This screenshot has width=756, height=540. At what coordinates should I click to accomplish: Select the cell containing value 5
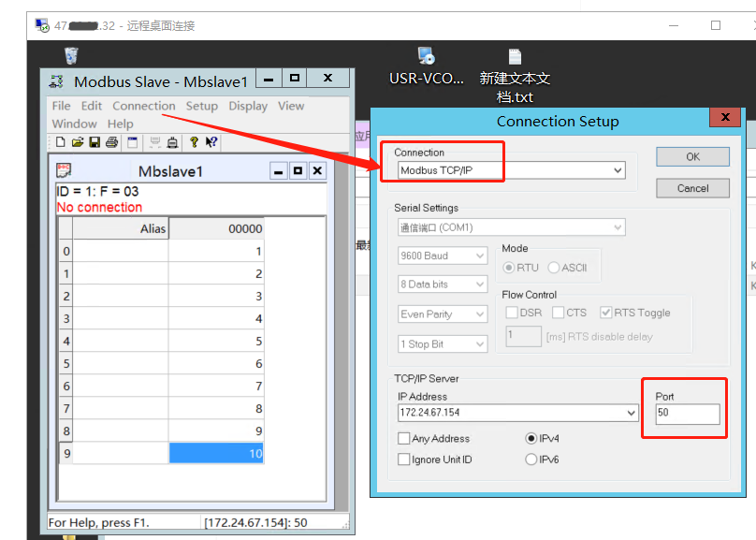click(216, 341)
